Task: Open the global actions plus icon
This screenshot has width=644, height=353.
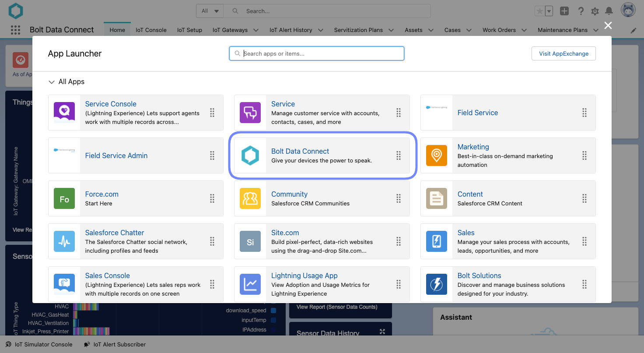Action: (x=564, y=11)
